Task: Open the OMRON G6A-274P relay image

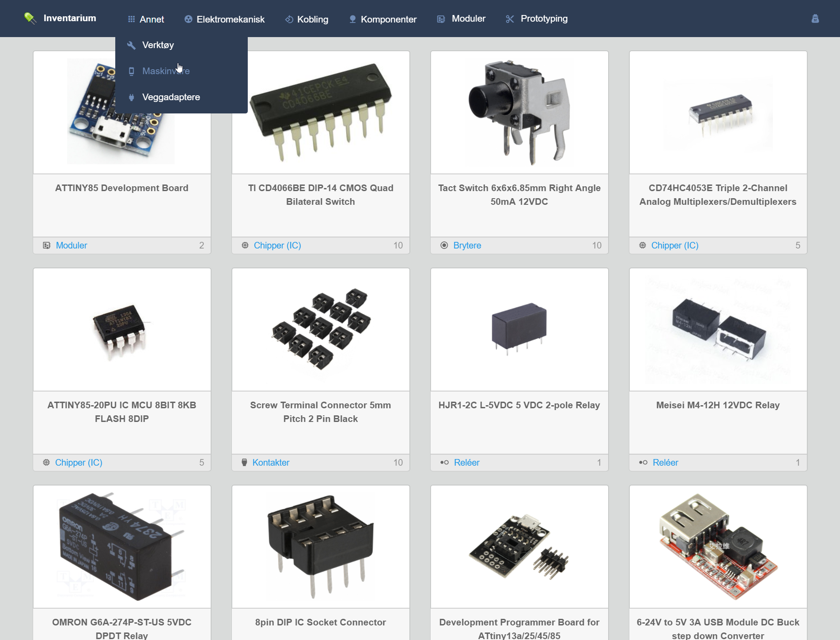Action: [122, 546]
